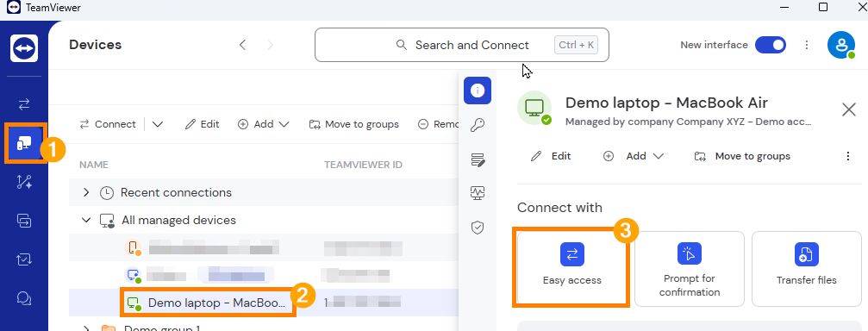Open the details panel three-dot menu
The height and width of the screenshot is (331, 868).
click(847, 156)
